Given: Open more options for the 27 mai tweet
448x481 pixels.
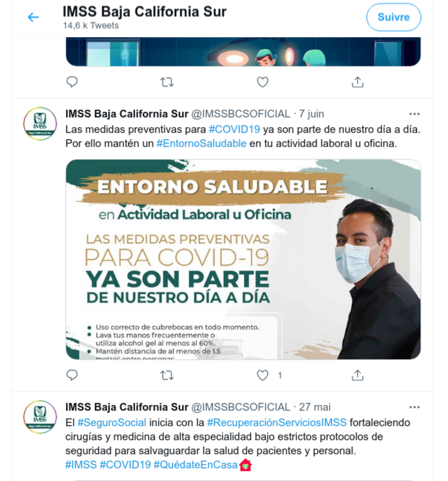Looking at the screenshot, I should tap(414, 407).
